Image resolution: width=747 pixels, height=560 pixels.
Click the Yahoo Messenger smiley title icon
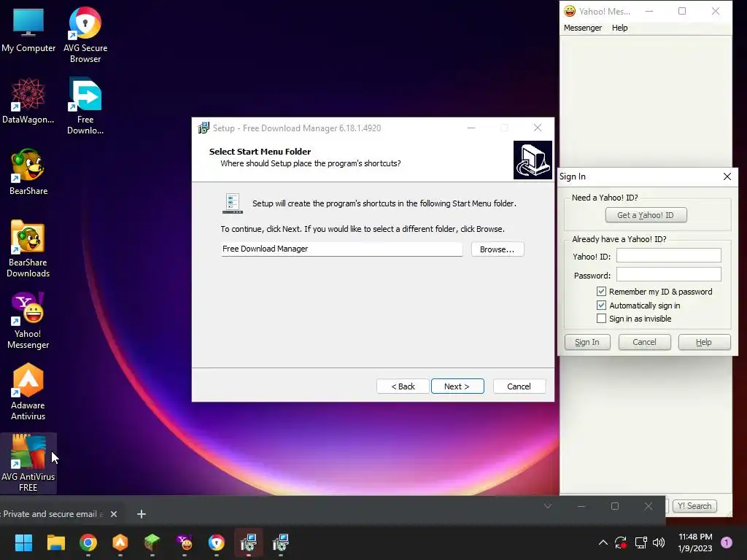coord(569,11)
